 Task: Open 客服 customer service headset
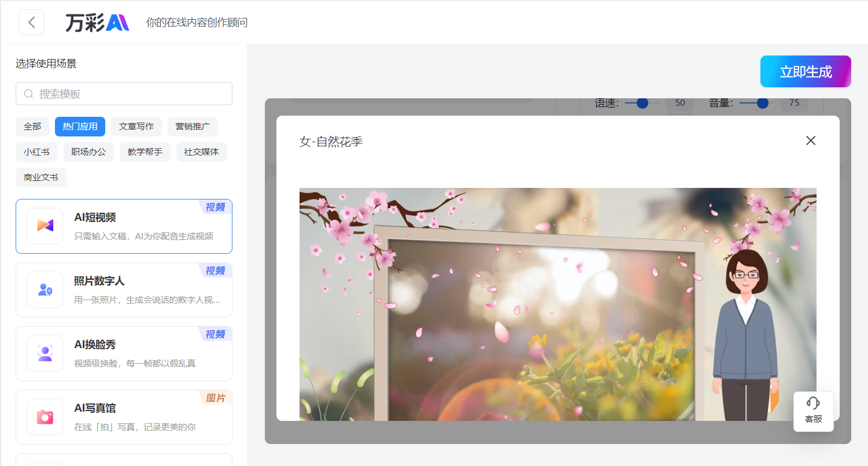(814, 412)
